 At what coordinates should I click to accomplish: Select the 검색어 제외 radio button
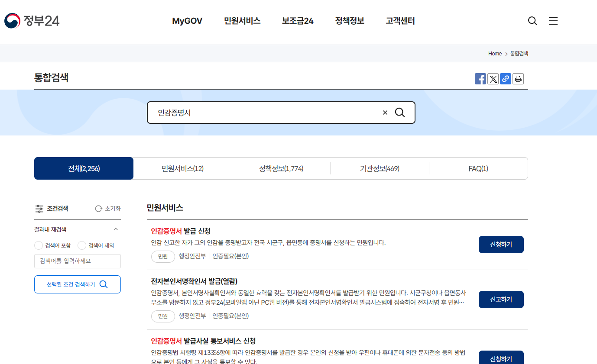82,245
